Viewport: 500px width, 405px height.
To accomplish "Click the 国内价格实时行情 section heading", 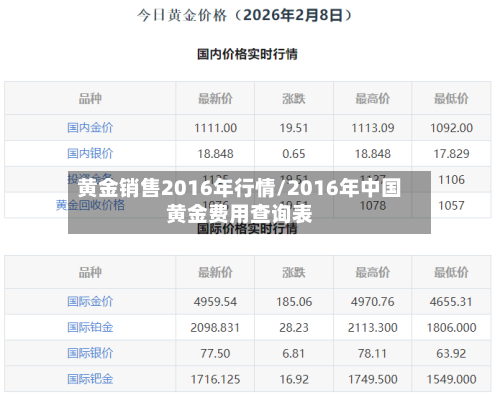I will (x=247, y=54).
